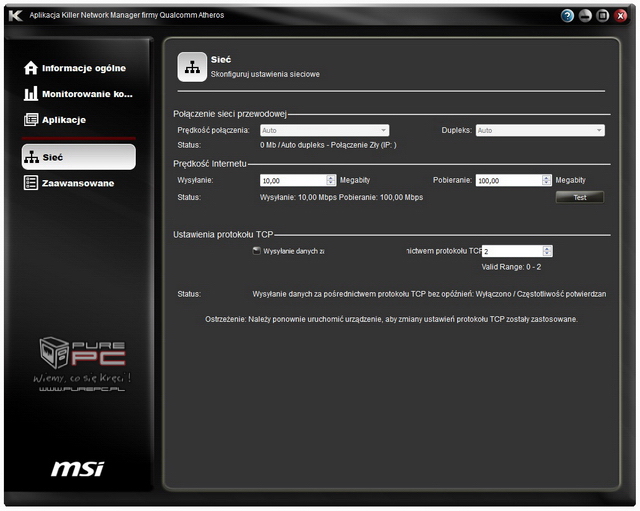Decrease the TCP value with down arrow
The image size is (640, 511).
pos(547,254)
